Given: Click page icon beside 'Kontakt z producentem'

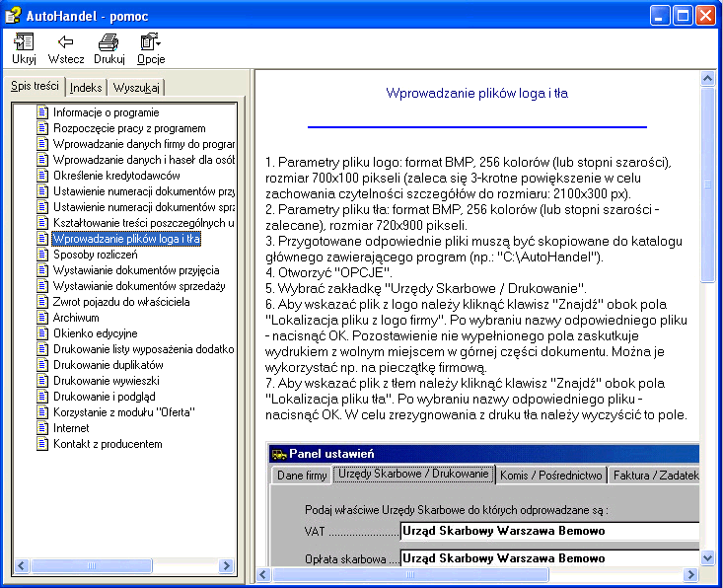Looking at the screenshot, I should 42,444.
